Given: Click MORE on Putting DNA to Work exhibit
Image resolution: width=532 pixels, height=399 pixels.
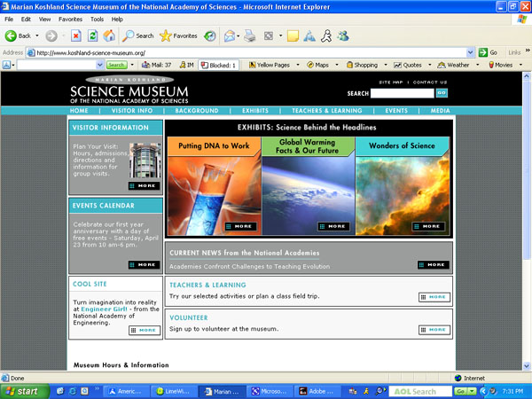Looking at the screenshot, I should click(240, 226).
